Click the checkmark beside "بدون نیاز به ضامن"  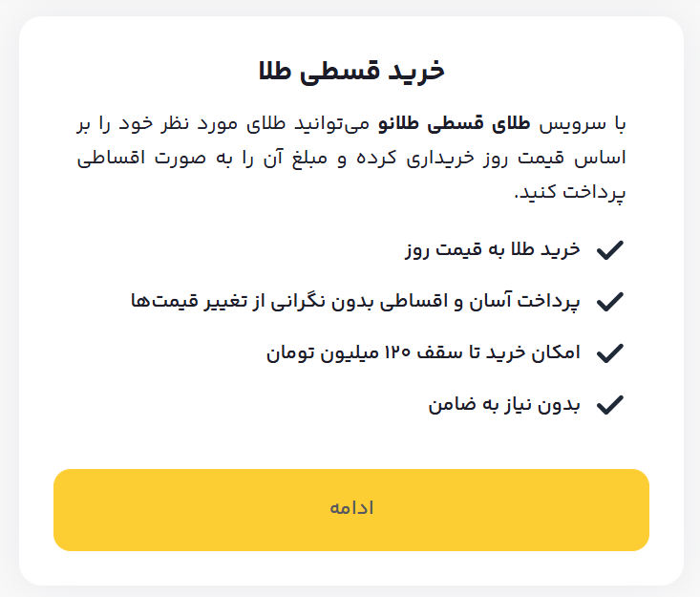[609, 405]
